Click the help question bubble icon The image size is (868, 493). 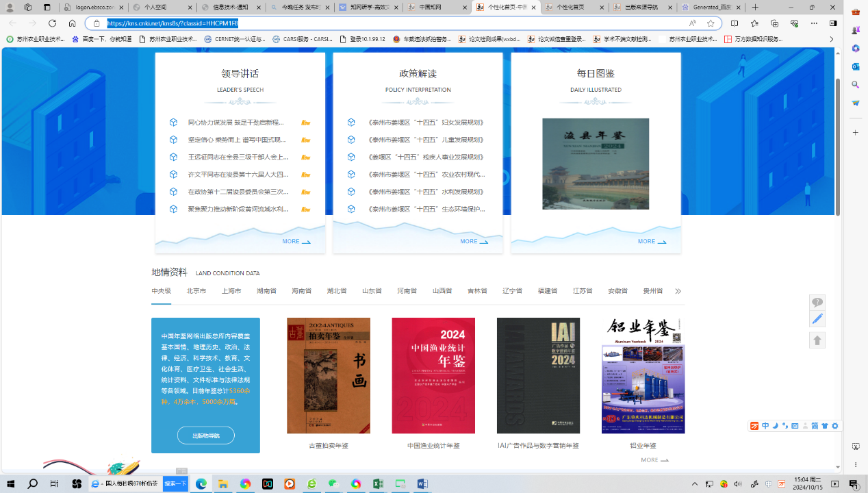[x=817, y=303]
